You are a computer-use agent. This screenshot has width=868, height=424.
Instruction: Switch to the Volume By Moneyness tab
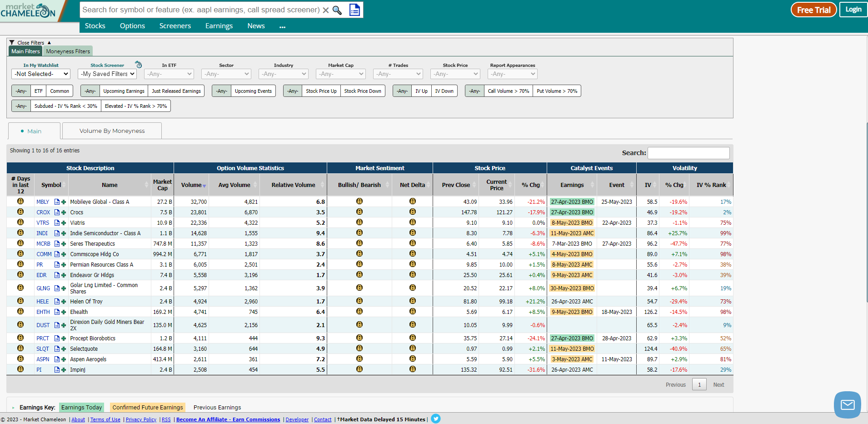click(x=112, y=131)
